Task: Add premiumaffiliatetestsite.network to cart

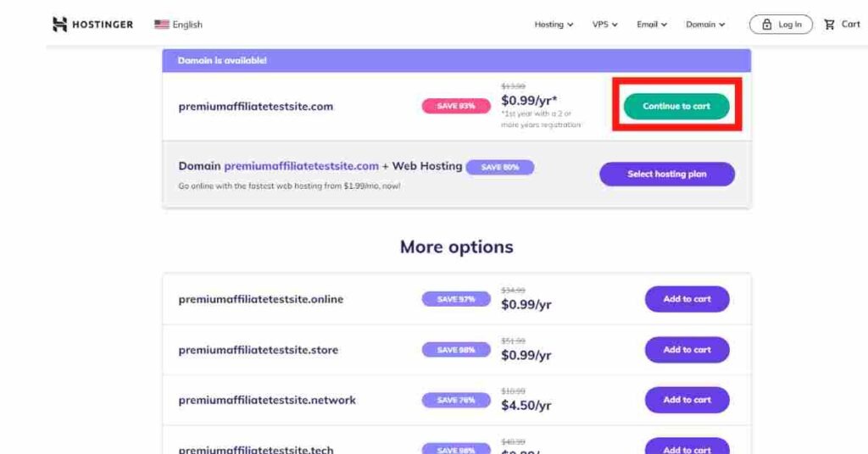Action: [x=687, y=400]
